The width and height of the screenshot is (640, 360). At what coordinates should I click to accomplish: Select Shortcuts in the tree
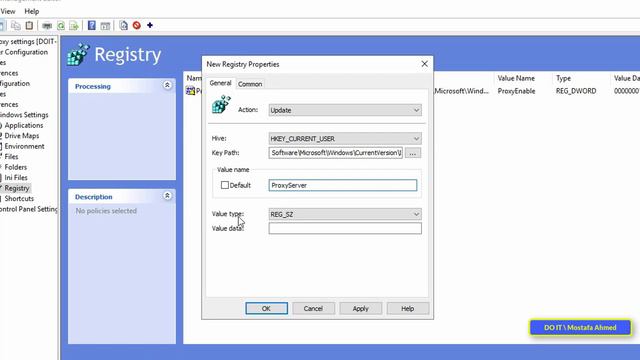pos(19,199)
